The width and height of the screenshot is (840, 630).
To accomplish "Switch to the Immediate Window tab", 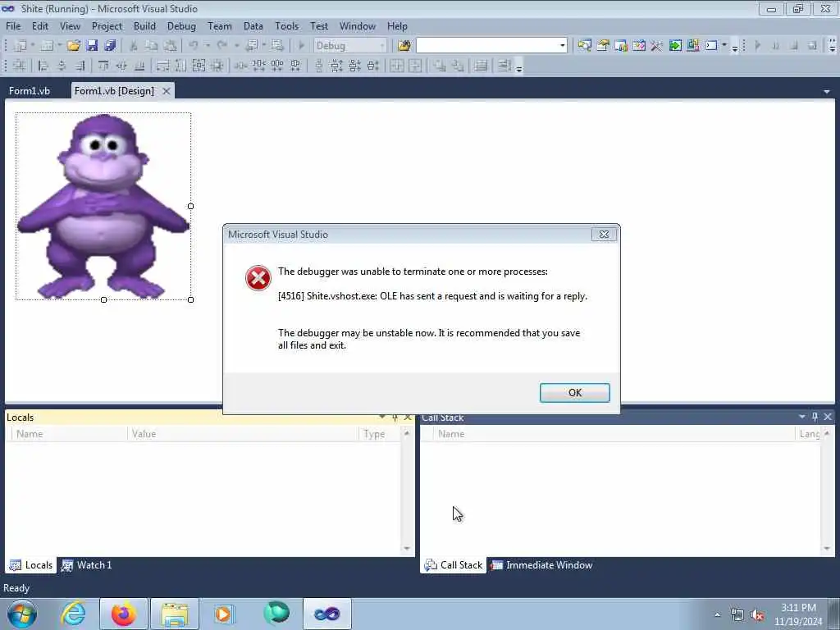I will (542, 565).
